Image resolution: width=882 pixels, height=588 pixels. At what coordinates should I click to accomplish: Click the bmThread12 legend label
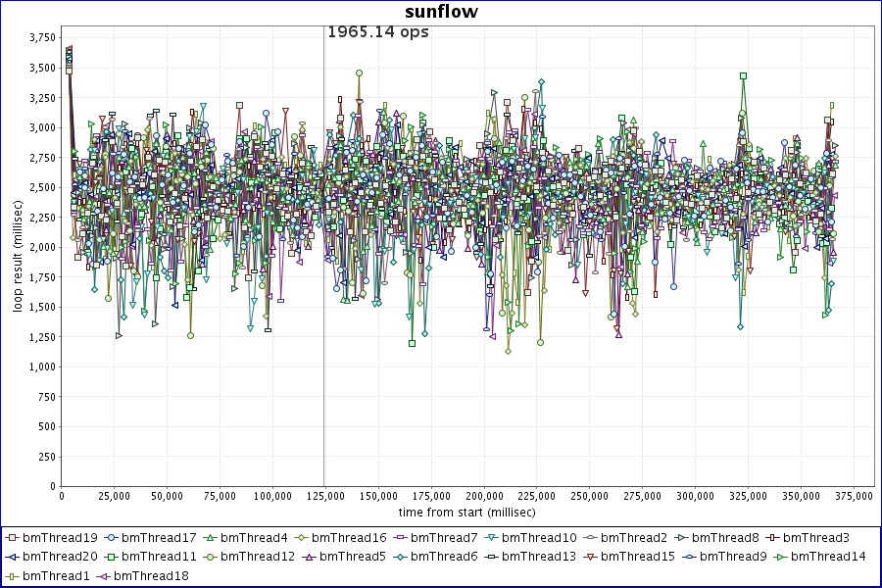[x=258, y=557]
